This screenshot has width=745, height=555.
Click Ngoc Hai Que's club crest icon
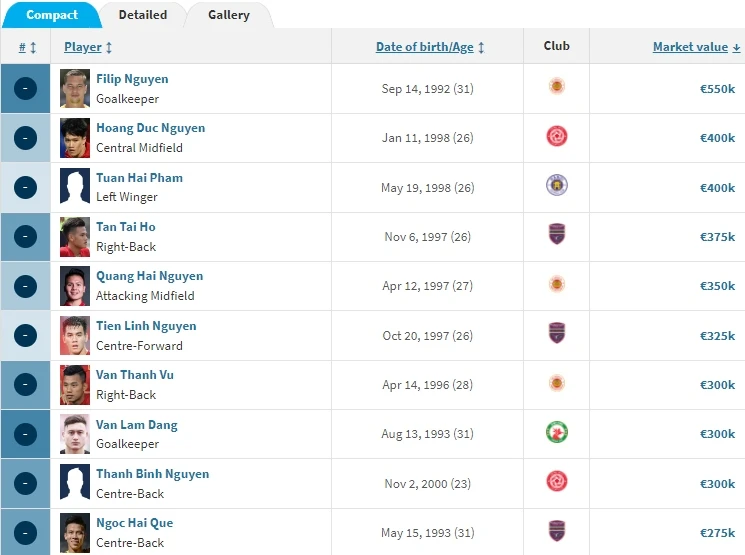(x=557, y=531)
